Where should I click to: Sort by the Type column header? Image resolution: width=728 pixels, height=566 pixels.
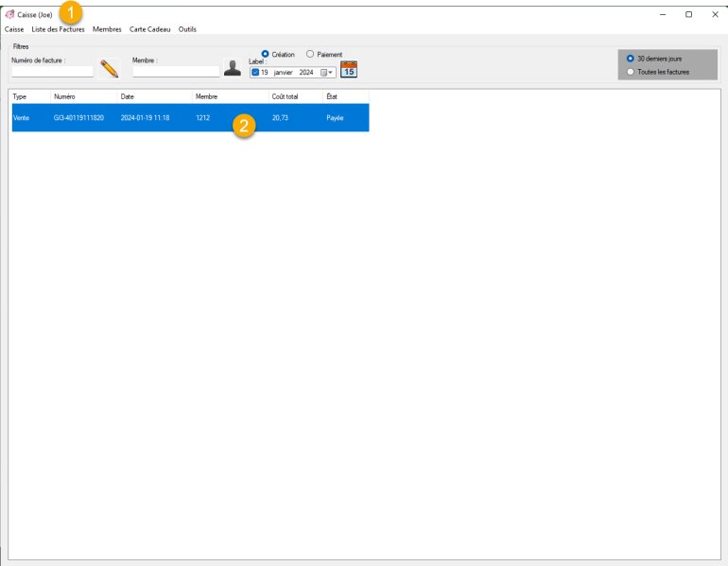click(x=30, y=96)
